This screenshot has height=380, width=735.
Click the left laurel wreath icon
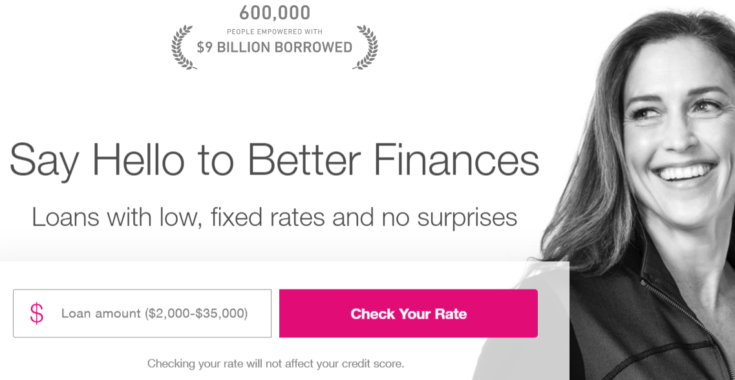[183, 47]
